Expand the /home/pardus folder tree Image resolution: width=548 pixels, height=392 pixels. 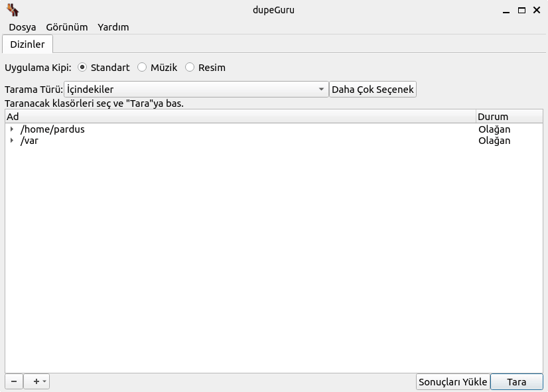[12, 129]
